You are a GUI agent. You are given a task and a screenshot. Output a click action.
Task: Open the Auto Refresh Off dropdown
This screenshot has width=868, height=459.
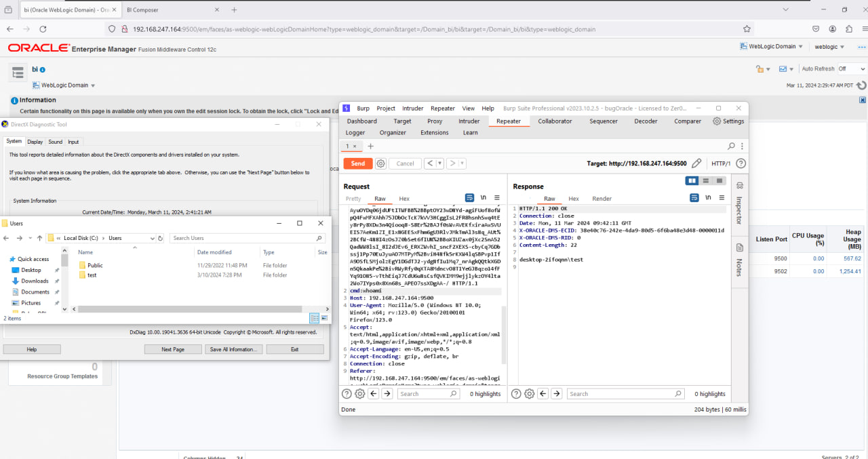click(x=851, y=68)
